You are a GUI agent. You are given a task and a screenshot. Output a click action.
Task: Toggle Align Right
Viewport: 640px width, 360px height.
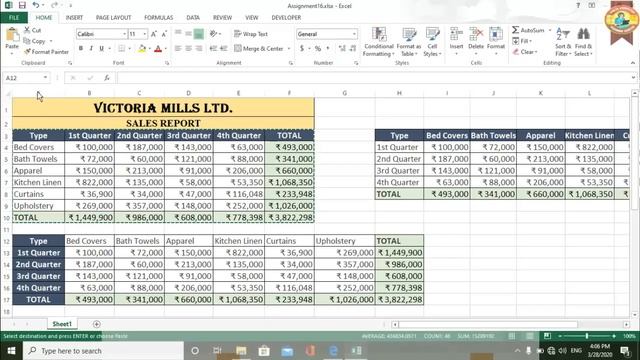click(199, 49)
